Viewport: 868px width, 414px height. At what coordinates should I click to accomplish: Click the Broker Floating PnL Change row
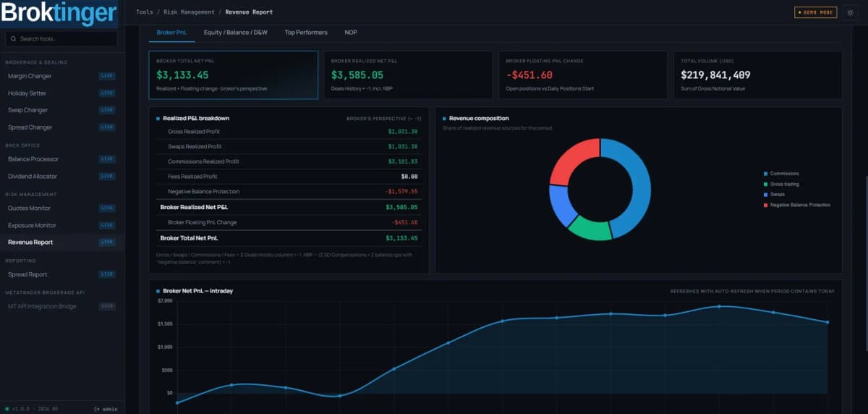point(288,222)
